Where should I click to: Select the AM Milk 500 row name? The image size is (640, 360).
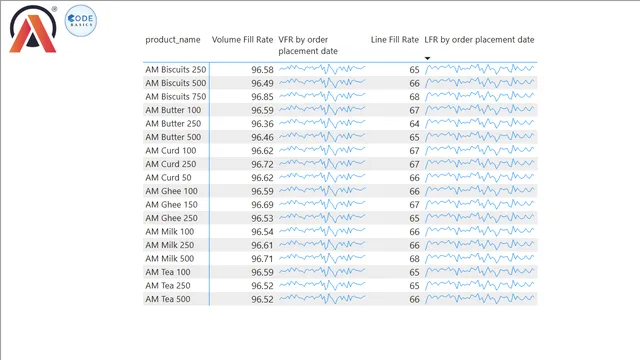click(170, 258)
